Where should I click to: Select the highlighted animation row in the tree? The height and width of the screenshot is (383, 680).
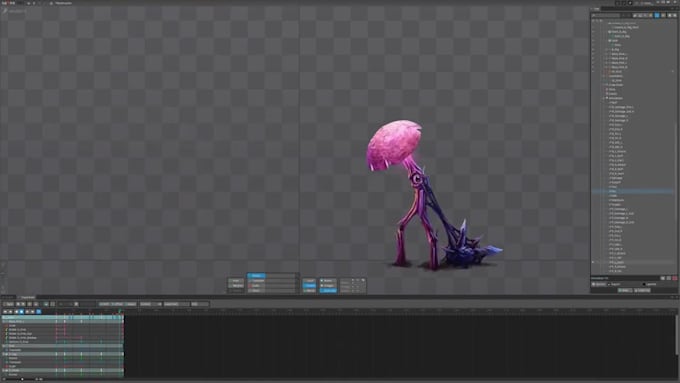[633, 191]
